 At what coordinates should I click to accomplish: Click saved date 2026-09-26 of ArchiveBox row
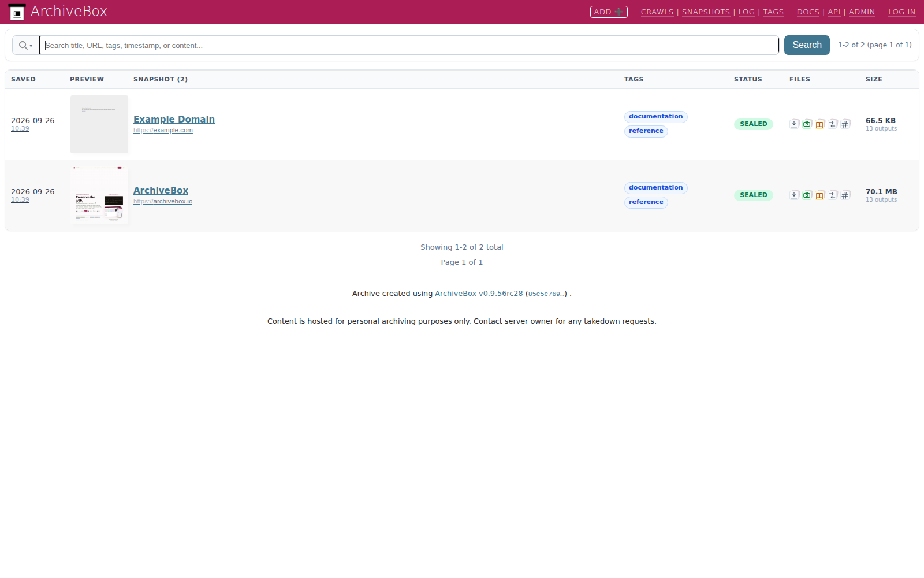(32, 192)
